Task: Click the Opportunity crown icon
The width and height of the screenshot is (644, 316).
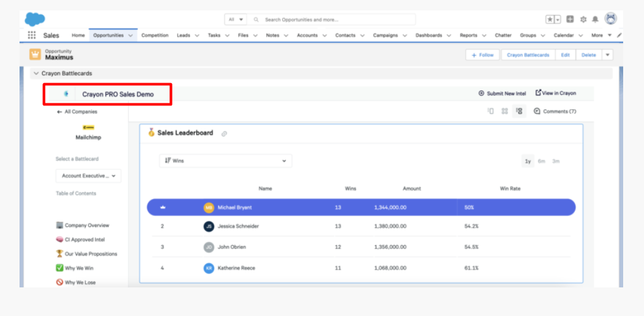Action: coord(35,54)
